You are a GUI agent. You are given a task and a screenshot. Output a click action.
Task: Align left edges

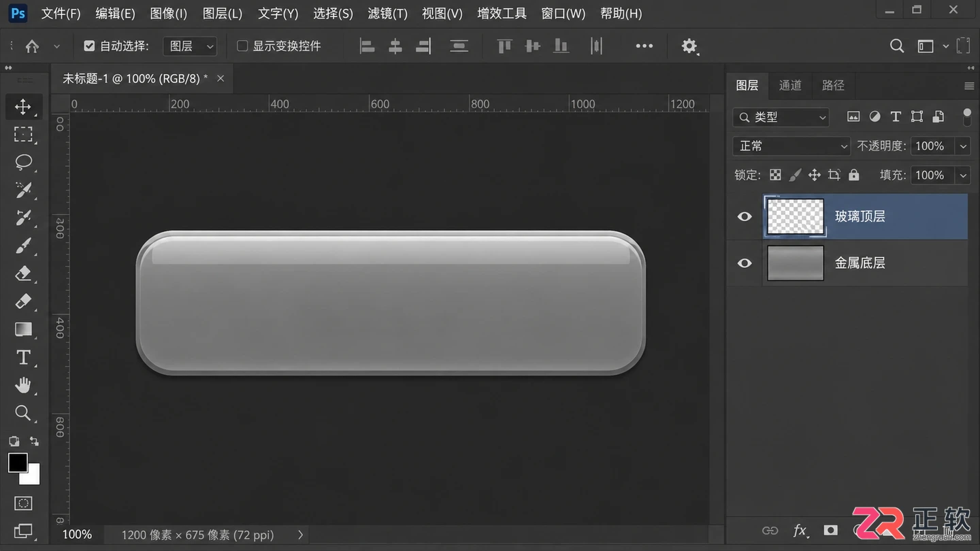(x=367, y=46)
